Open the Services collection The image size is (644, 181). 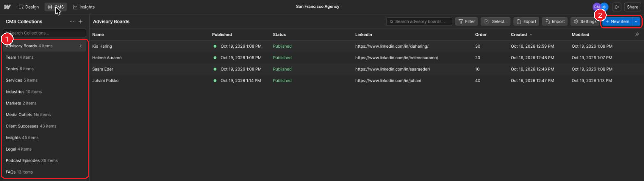pyautogui.click(x=45, y=81)
